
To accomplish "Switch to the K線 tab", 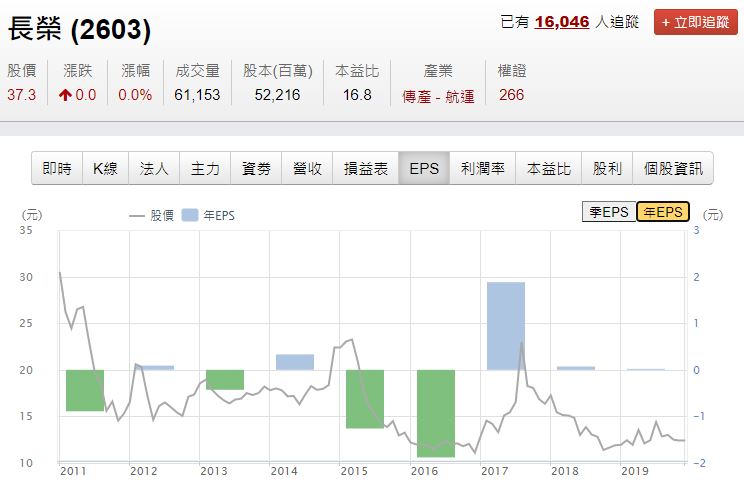I will pos(105,168).
